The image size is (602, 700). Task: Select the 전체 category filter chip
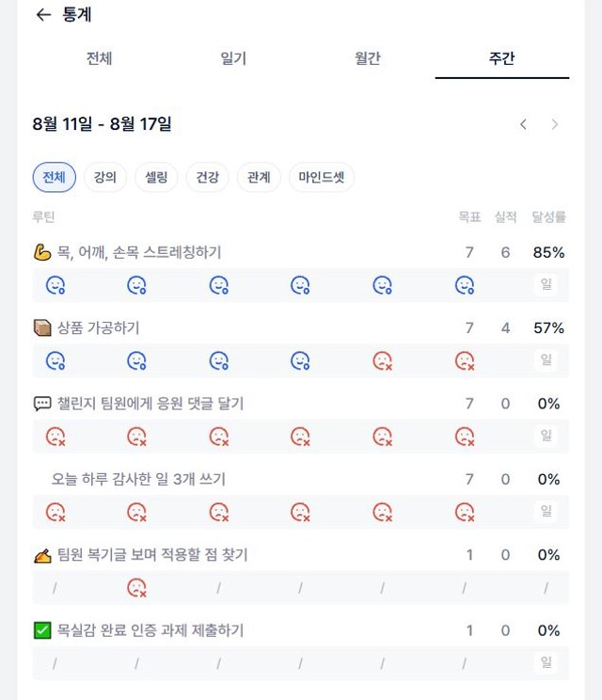(54, 177)
